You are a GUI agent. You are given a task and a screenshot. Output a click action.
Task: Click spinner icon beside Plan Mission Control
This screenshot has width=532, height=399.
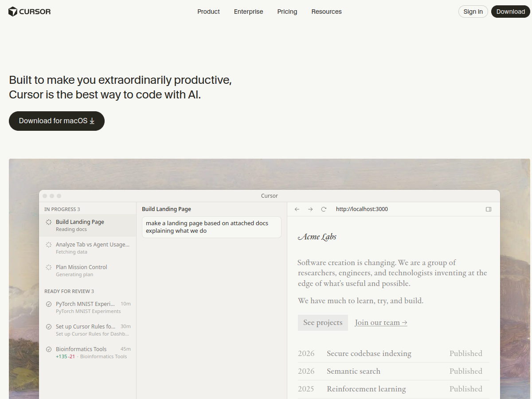coord(49,267)
